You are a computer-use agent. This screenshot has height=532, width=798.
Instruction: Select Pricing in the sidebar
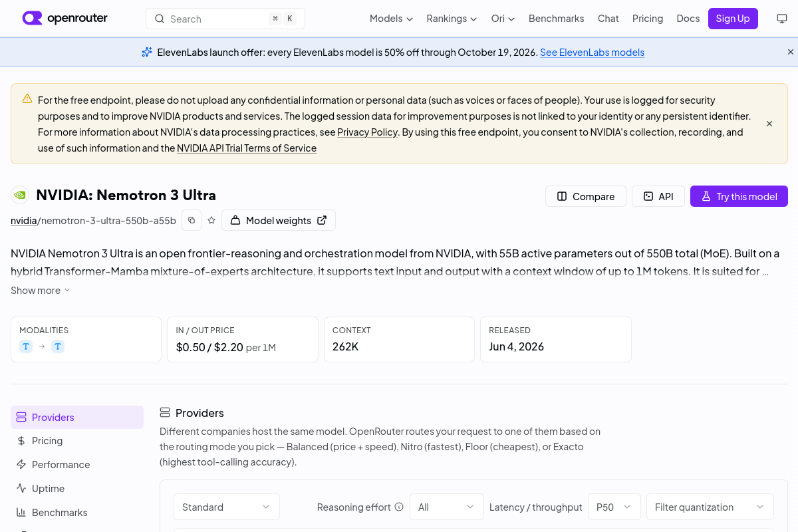click(77, 441)
